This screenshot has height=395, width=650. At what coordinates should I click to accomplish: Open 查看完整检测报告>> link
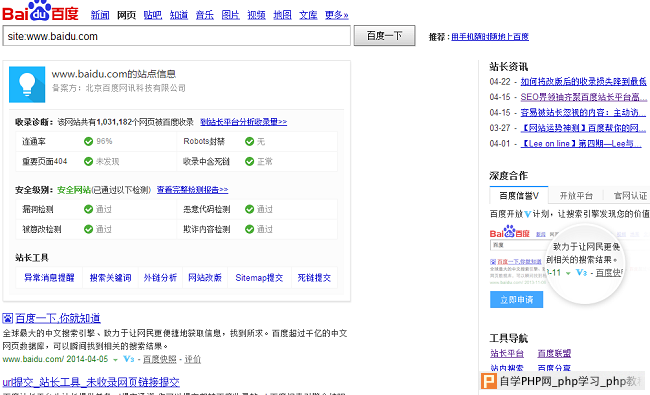pyautogui.click(x=192, y=189)
